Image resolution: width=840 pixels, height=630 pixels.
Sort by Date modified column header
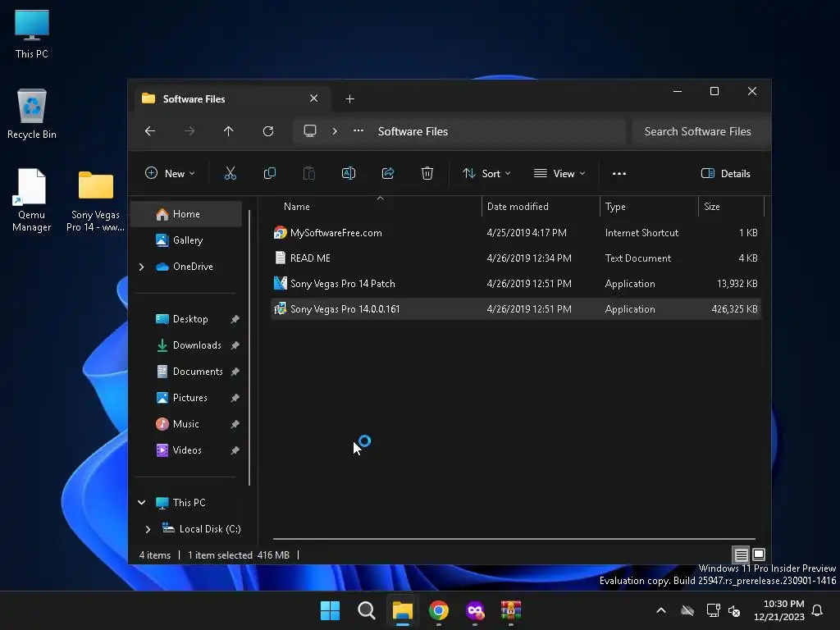(541, 207)
